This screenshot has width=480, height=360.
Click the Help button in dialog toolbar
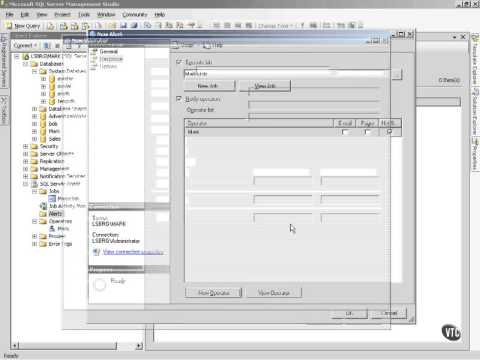[x=213, y=45]
